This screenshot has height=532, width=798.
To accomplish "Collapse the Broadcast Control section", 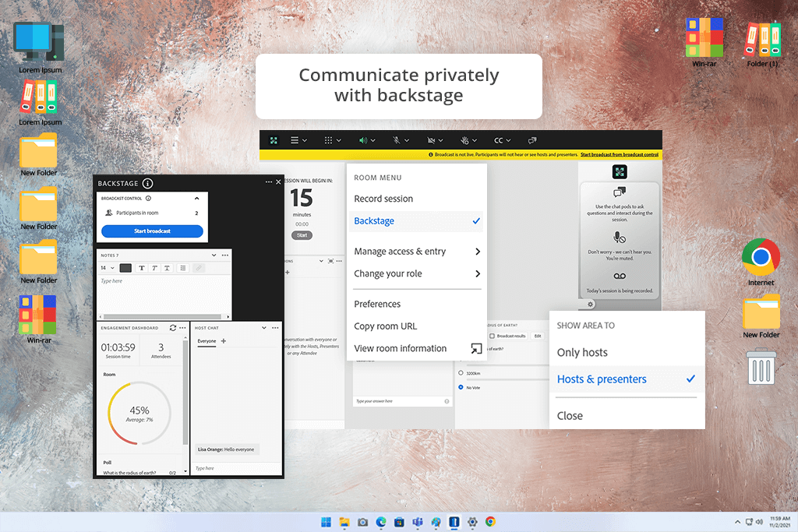I will (x=196, y=199).
